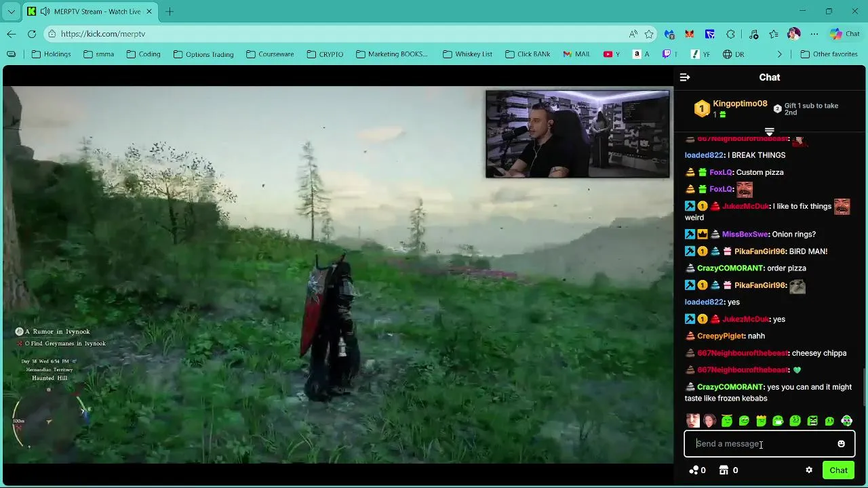Open Marketing BOOKS bookmarks folder
The image size is (868, 488).
[392, 54]
